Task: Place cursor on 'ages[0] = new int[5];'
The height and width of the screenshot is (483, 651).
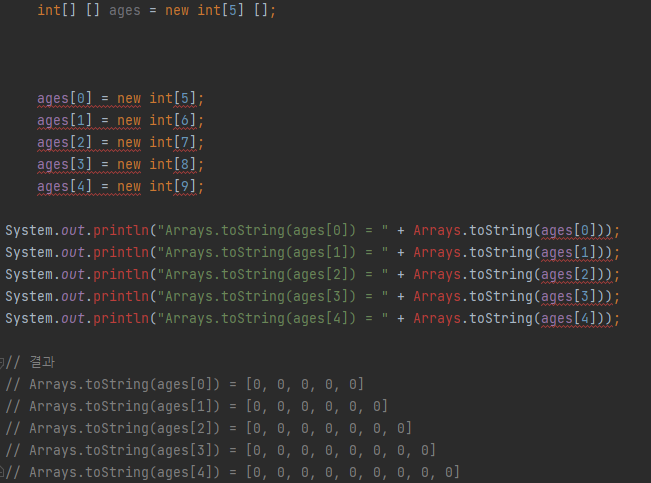Action: [120, 99]
